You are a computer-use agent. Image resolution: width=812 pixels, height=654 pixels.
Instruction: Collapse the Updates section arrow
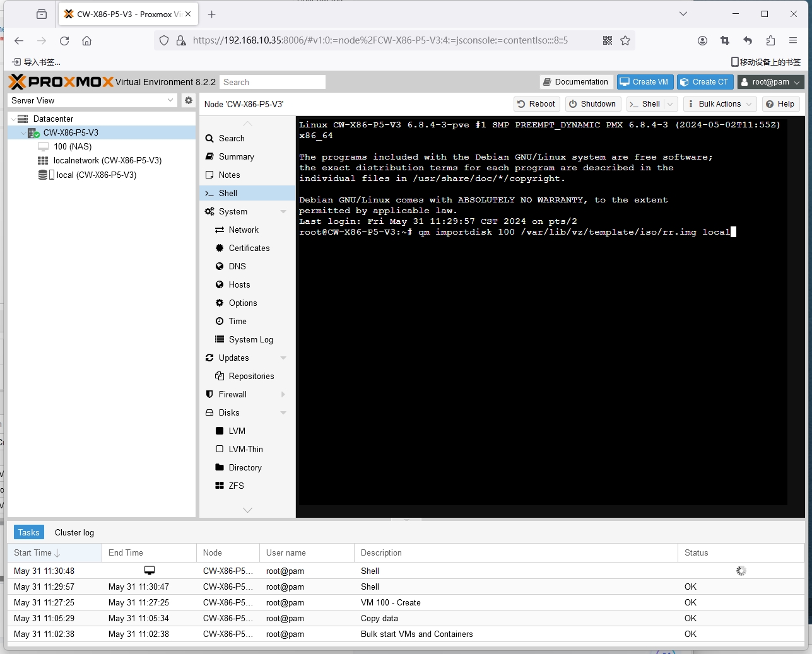point(283,358)
